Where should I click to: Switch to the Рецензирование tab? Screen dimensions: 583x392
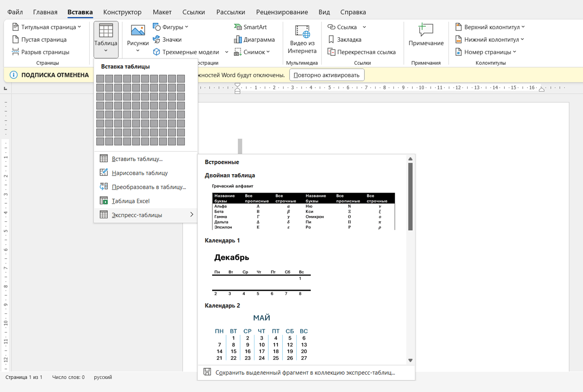[x=282, y=12]
